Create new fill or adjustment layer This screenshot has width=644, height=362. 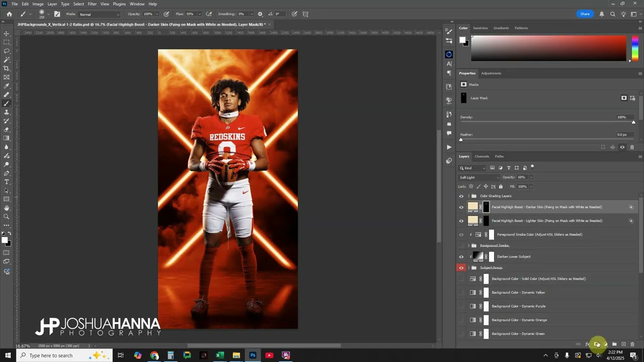(605, 344)
